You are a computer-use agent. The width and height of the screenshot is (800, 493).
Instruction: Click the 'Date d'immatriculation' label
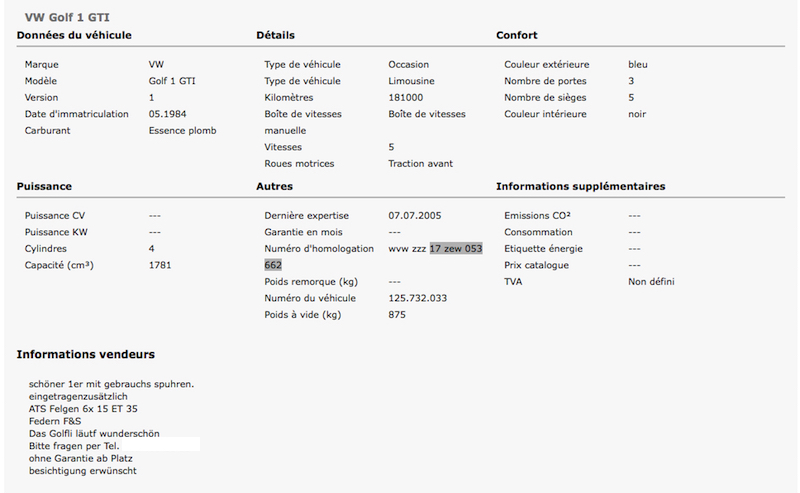(77, 114)
